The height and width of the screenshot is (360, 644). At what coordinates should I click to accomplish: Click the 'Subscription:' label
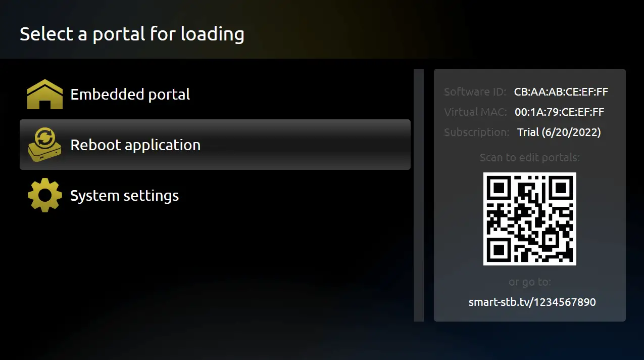point(477,132)
